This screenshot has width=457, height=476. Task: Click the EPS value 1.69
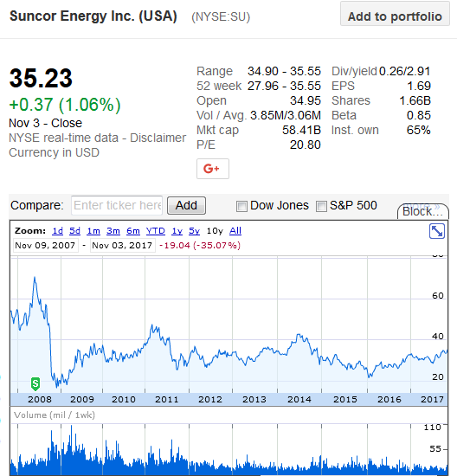pyautogui.click(x=419, y=86)
